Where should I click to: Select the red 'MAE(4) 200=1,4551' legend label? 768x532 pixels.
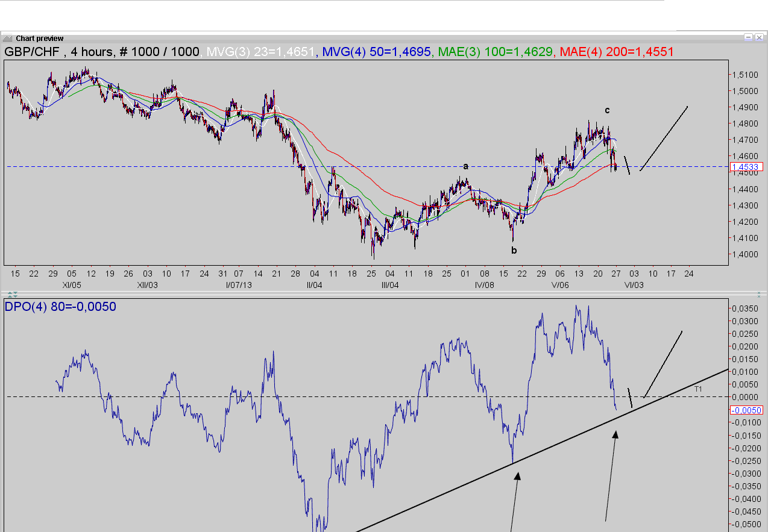[x=617, y=52]
